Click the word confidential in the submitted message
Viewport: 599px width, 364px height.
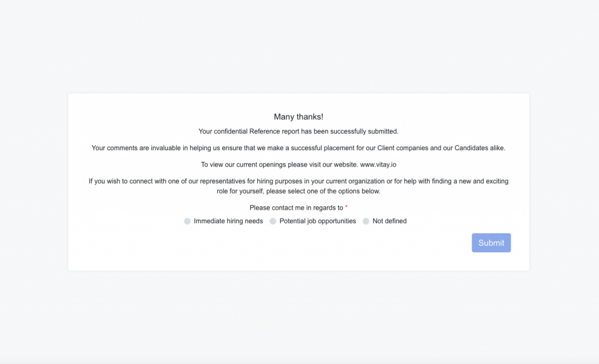pos(230,131)
